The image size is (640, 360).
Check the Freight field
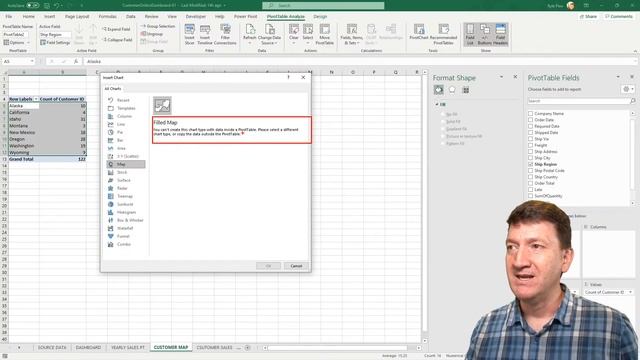click(531, 145)
